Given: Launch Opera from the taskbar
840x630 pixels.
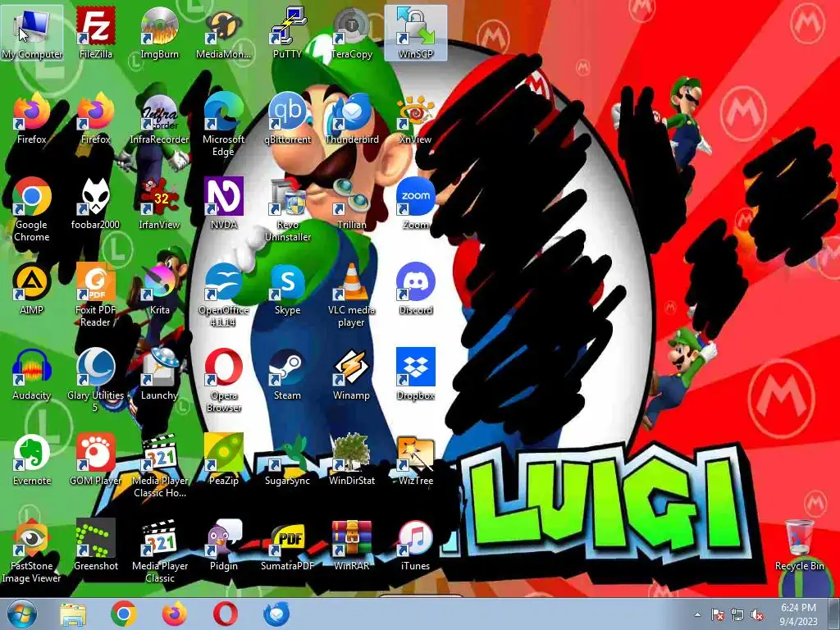Looking at the screenshot, I should tap(226, 614).
